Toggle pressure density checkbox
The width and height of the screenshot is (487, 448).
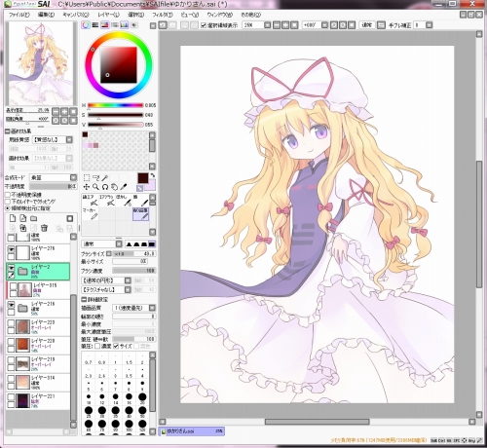pyautogui.click(x=97, y=347)
